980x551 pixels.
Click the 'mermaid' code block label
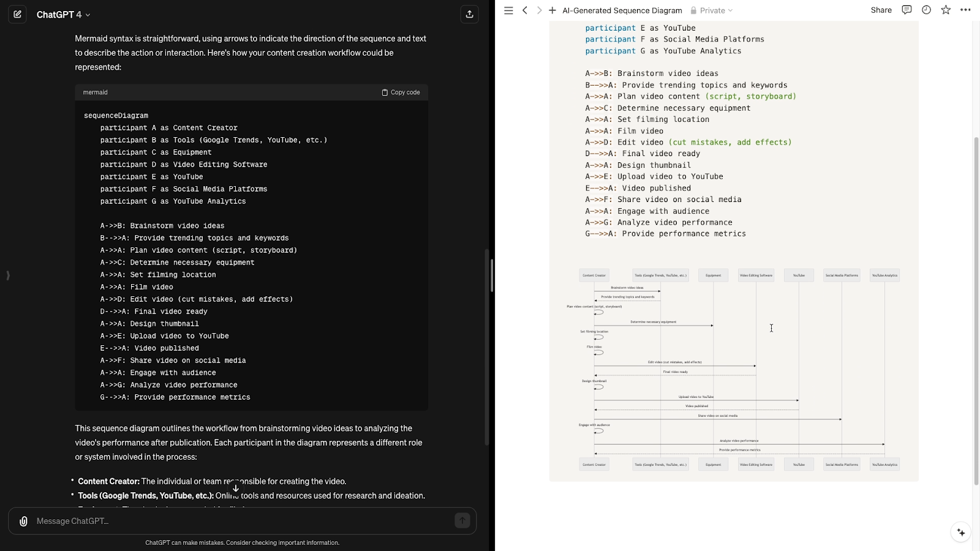95,92
